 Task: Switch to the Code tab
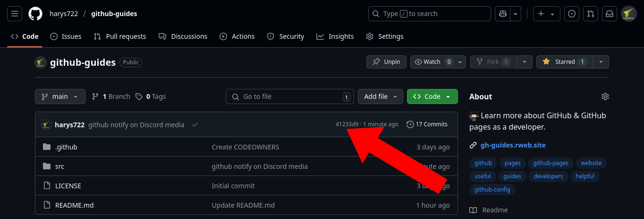pyautogui.click(x=25, y=36)
